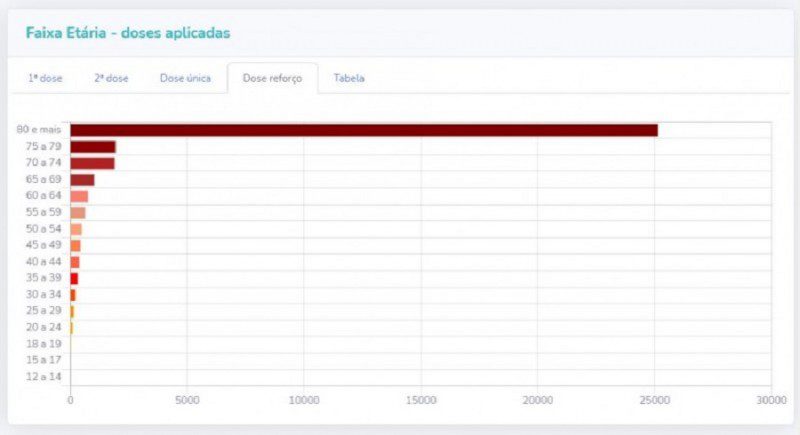Click the 70 a 74 bar
Image resolution: width=800 pixels, height=435 pixels.
(x=92, y=163)
